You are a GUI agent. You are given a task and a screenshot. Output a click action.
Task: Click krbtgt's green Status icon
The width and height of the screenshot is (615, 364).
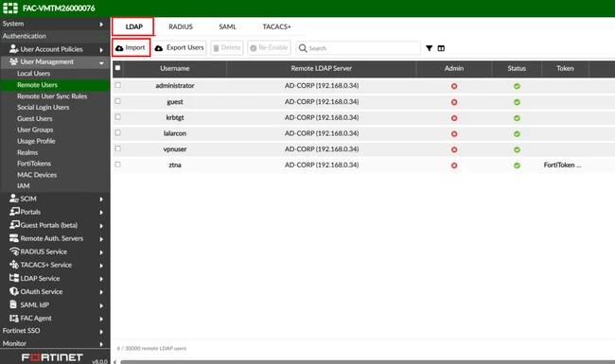point(517,118)
